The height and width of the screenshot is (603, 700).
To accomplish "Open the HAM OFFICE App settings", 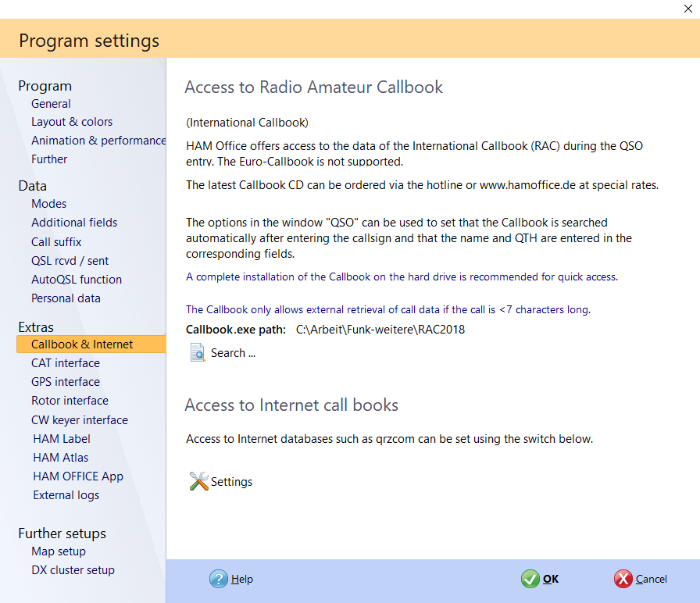I will coord(78,476).
